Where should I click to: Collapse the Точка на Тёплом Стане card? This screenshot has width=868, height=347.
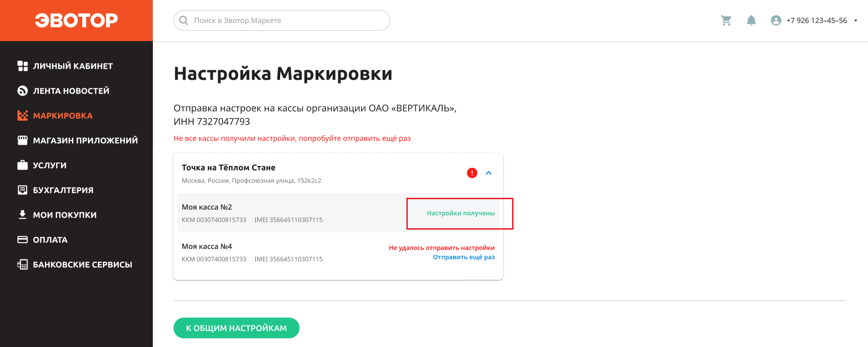489,173
